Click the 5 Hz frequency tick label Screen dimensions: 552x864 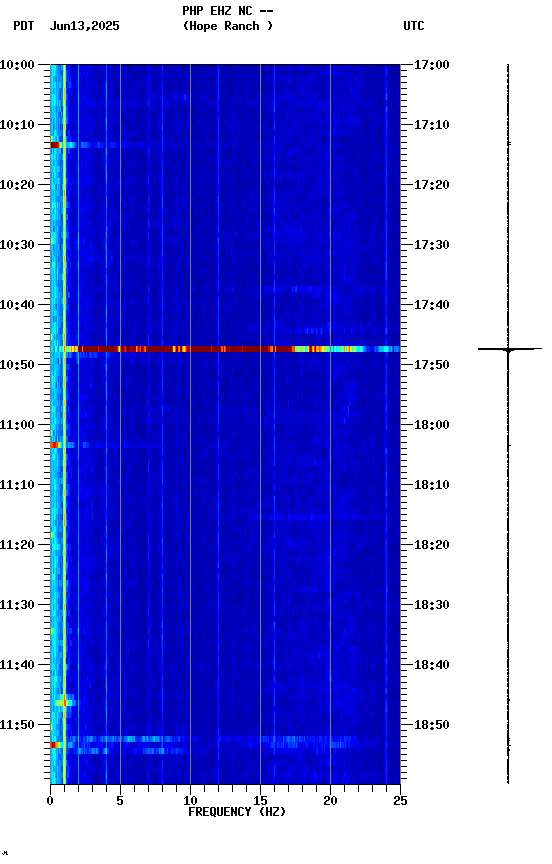(x=120, y=801)
